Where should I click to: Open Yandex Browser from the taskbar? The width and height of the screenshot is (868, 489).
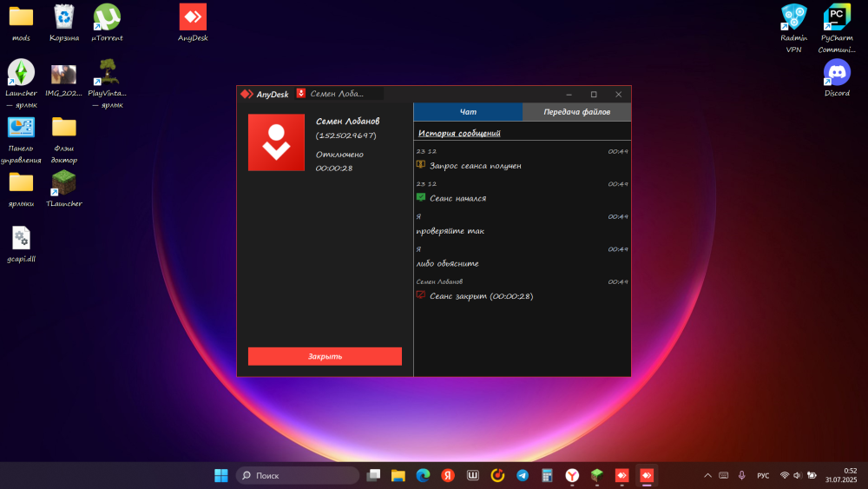572,475
